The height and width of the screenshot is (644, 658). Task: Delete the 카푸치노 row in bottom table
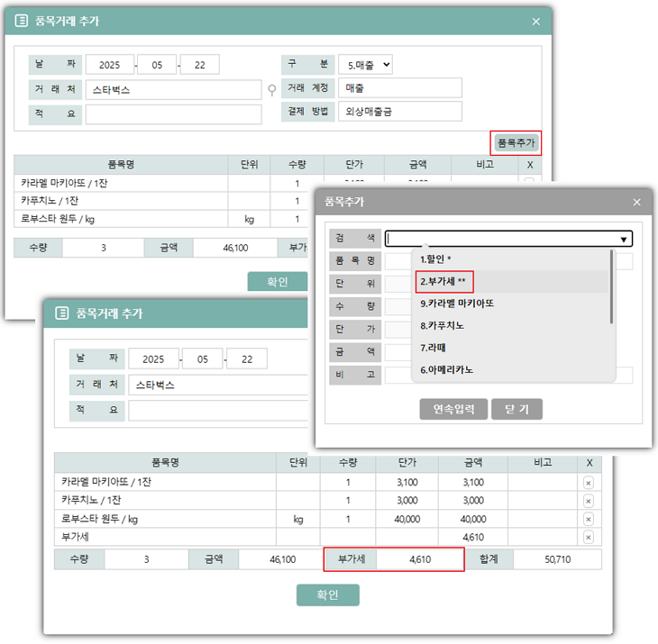tap(589, 501)
